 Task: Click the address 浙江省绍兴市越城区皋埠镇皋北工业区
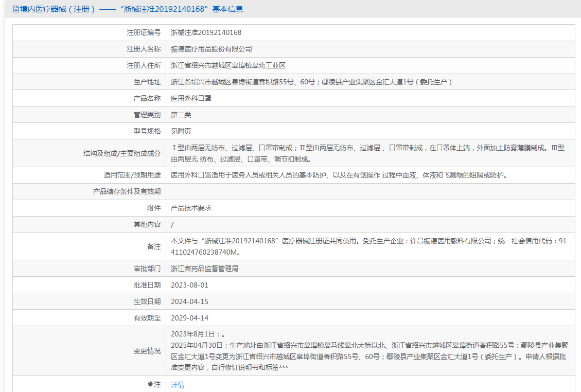click(228, 65)
